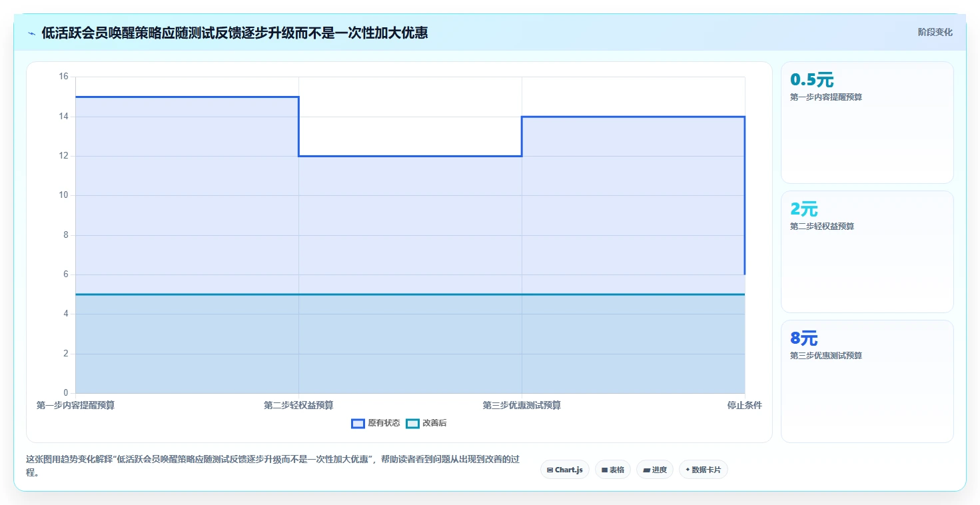Click the 第三步优惠测试预算 card caption

(826, 356)
